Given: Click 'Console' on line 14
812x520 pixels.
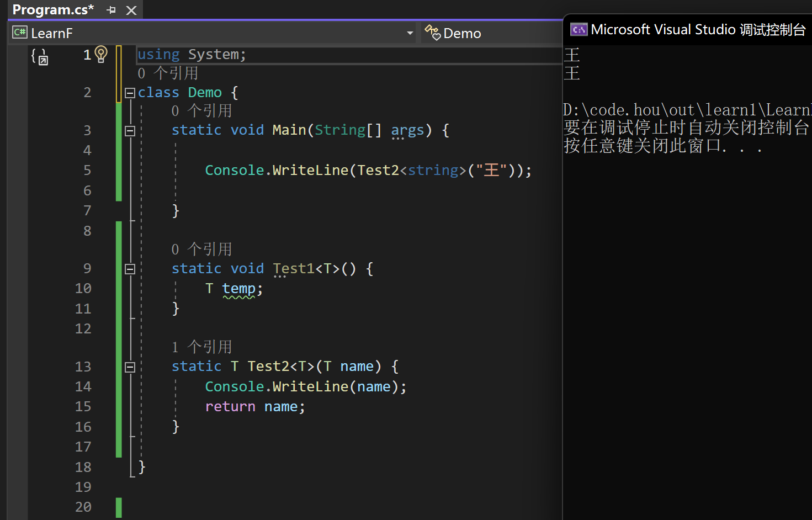Looking at the screenshot, I should [235, 386].
